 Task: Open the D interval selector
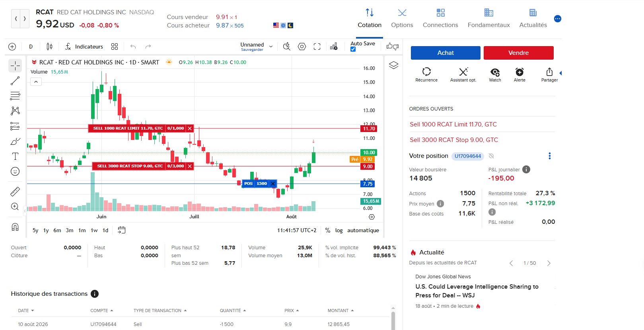[31, 47]
